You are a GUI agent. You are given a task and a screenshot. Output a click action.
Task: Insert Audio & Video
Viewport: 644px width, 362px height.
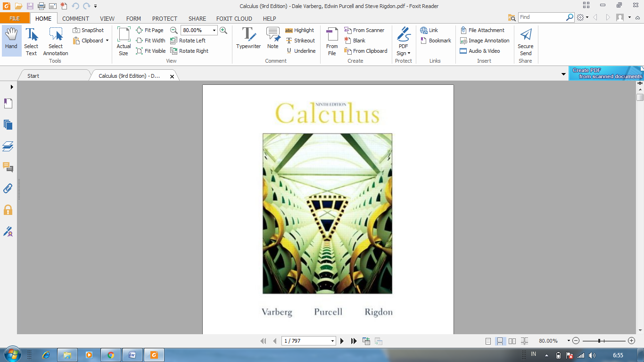480,51
